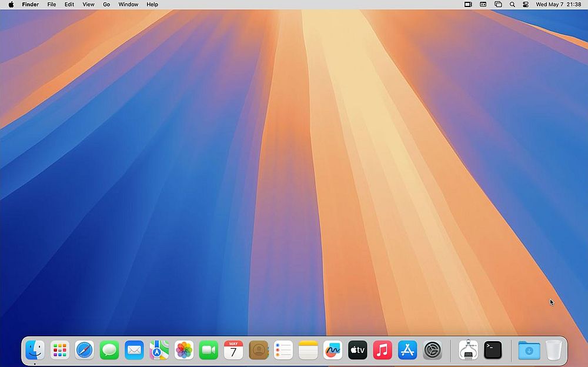Open Finder from the Dock
588x367 pixels.
tap(35, 350)
